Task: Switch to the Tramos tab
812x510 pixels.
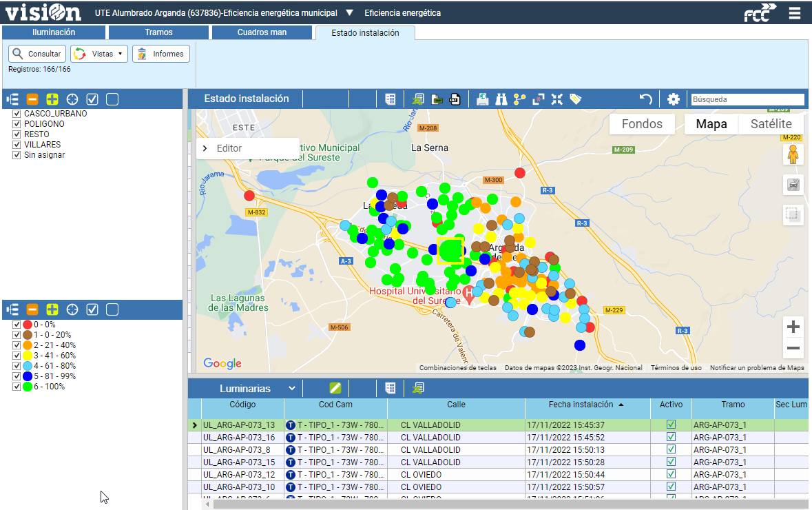Action: [x=158, y=32]
